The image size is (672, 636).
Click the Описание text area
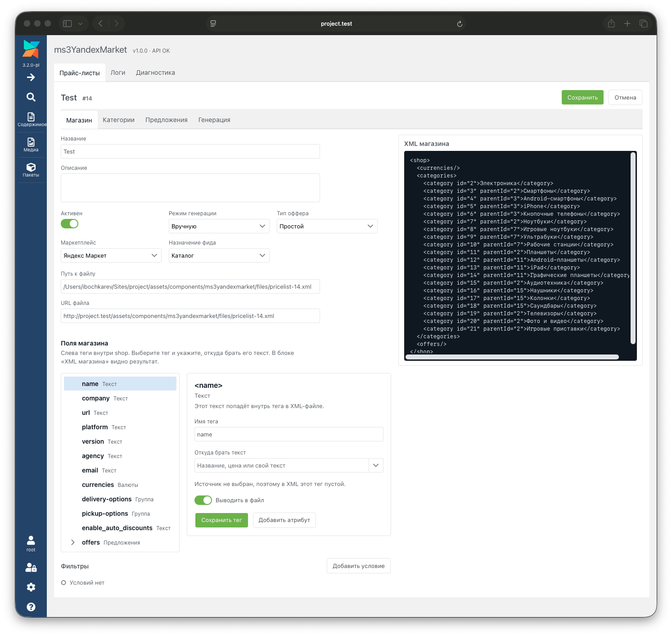pos(190,188)
